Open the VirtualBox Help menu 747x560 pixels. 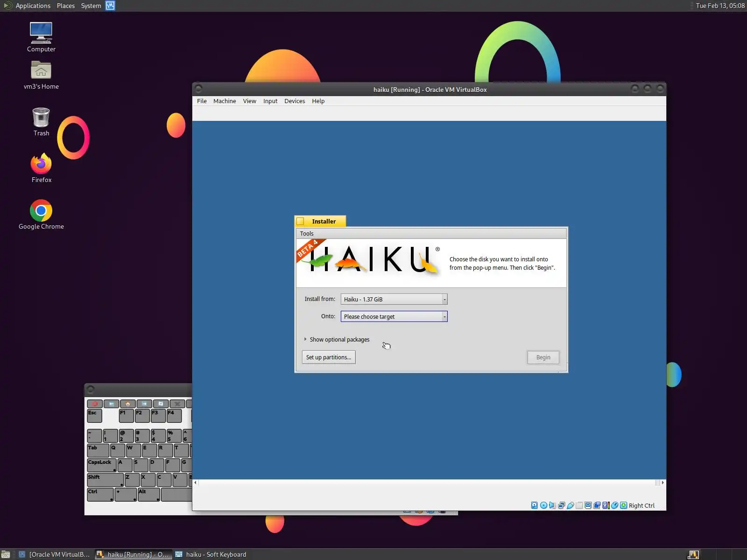pos(318,101)
